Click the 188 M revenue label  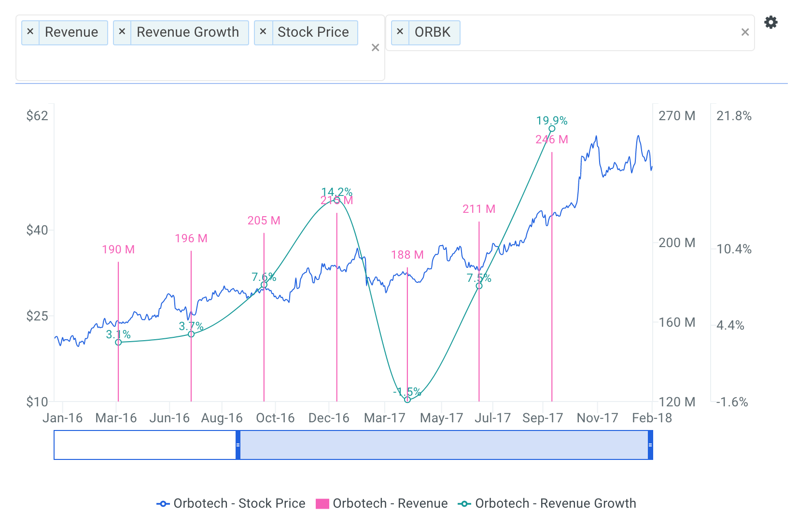(x=407, y=255)
